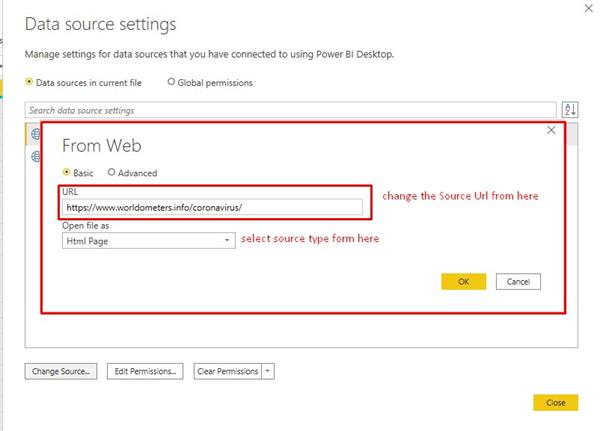The image size is (600, 431).
Task: Open the 'Open file as' Html Page dropdown
Action: (148, 240)
